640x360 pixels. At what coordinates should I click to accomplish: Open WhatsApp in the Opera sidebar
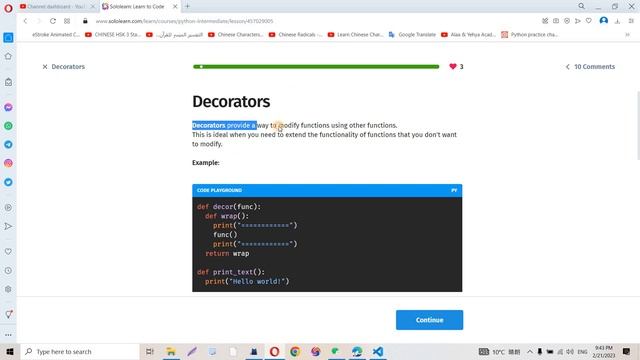coord(8,126)
